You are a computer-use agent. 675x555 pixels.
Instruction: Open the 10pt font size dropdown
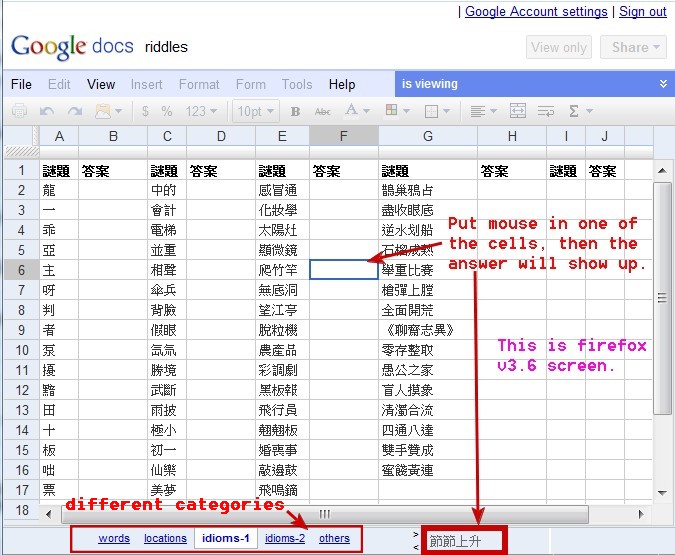pos(256,112)
